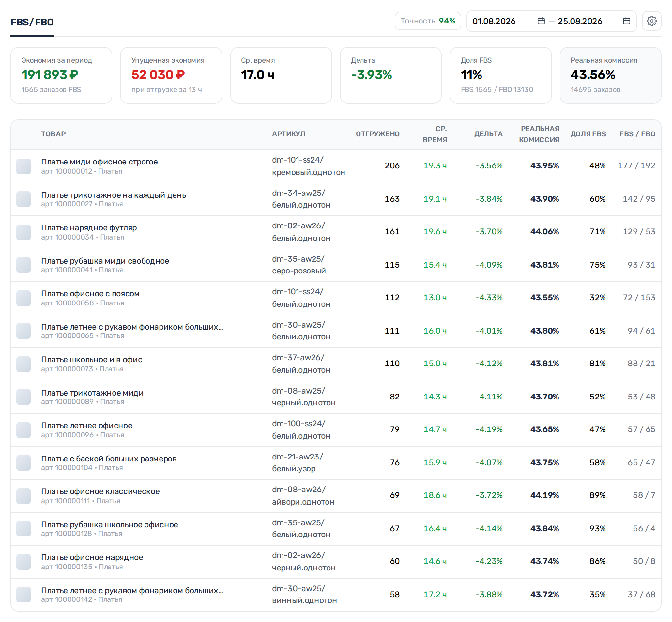Click the Доля FBS 11% card
Screen dimensions: 672x622
500,75
